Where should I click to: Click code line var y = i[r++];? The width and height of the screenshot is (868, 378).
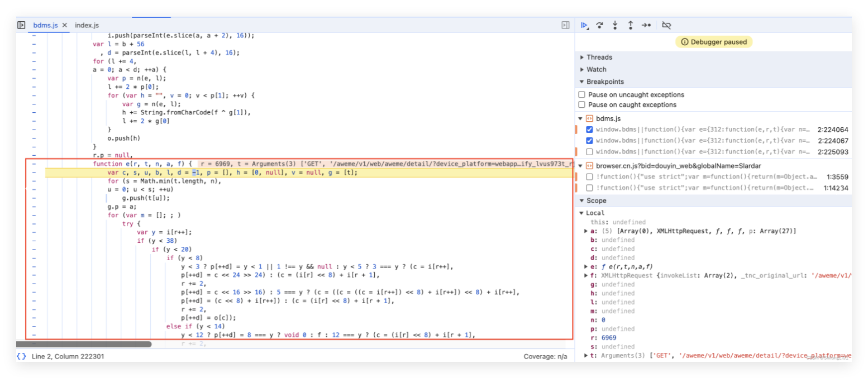click(x=164, y=232)
